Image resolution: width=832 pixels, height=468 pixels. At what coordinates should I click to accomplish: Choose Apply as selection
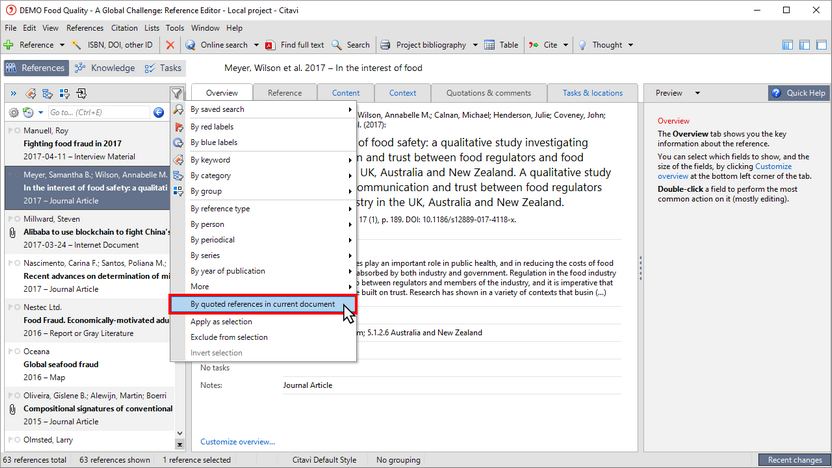tap(221, 322)
